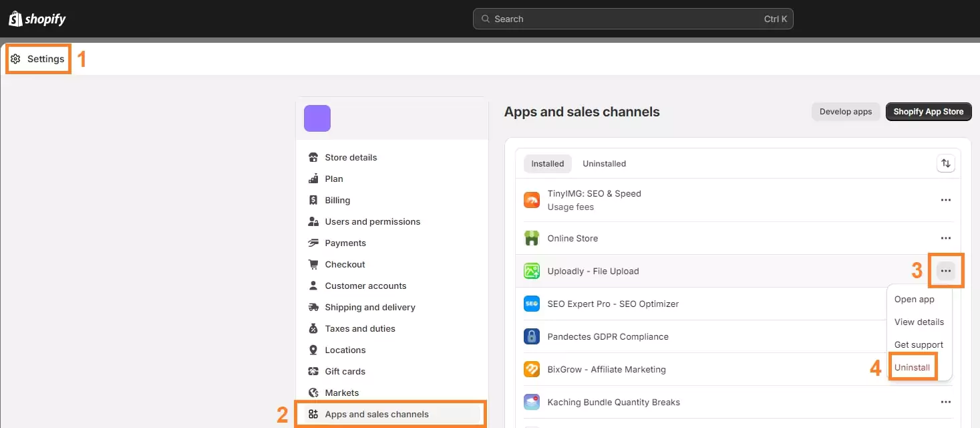Open the Kaching Bundle options menu
Screen dimensions: 980x428
(x=945, y=401)
